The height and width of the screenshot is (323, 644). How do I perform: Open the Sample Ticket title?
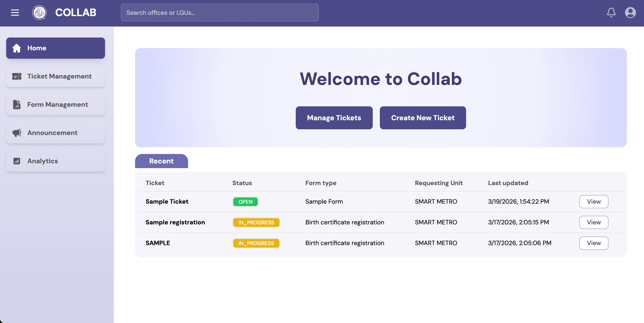[167, 201]
